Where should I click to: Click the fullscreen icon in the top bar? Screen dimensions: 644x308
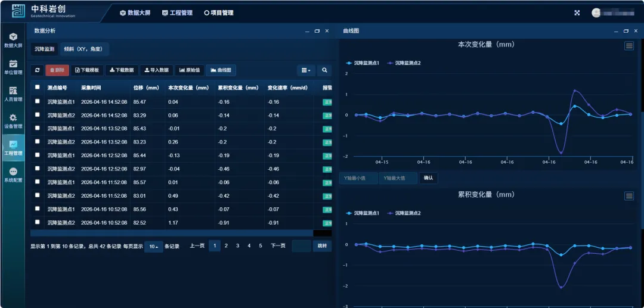(577, 13)
